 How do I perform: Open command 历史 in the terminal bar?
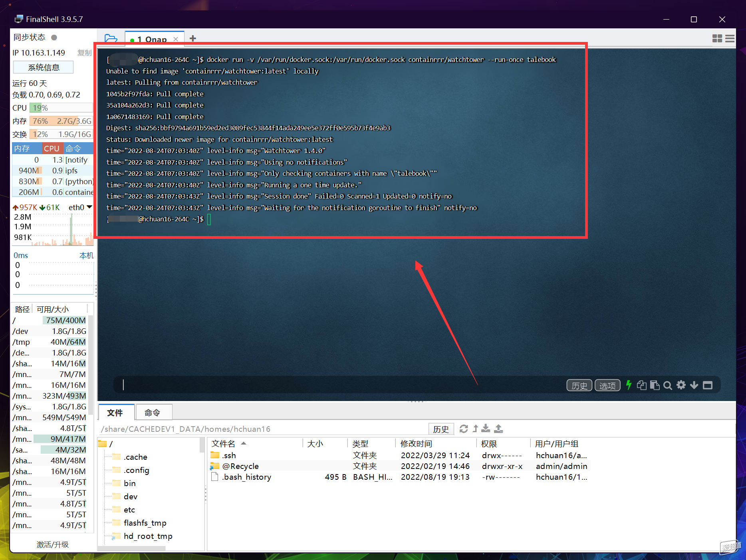579,385
